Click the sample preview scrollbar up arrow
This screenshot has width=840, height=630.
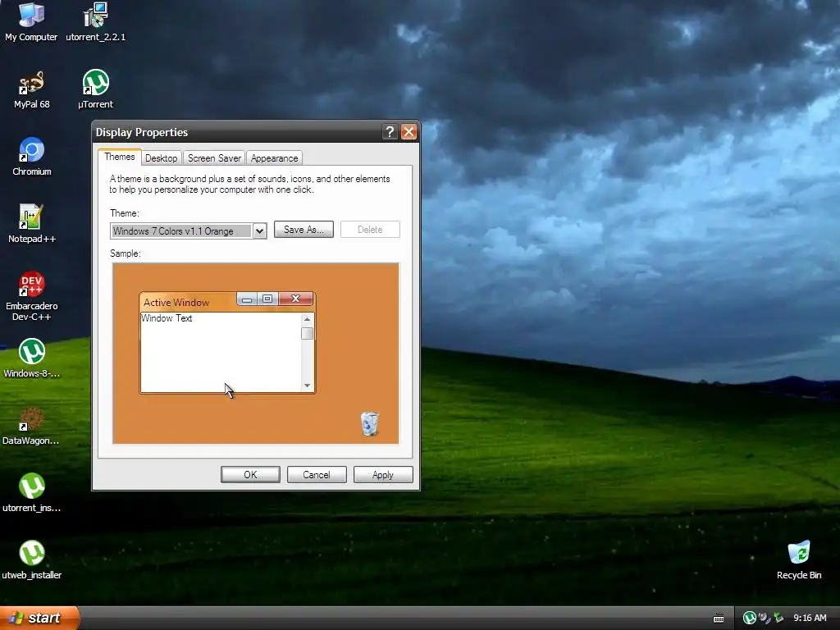point(307,319)
